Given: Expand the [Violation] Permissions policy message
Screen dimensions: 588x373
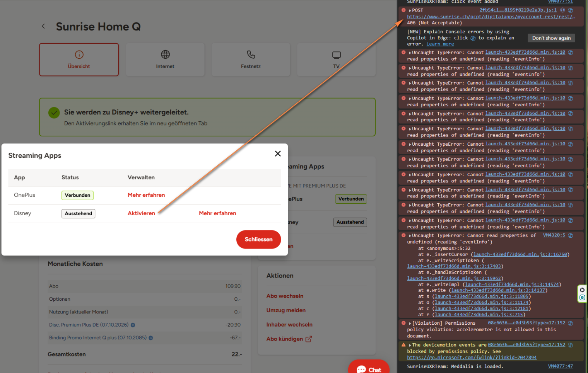Looking at the screenshot, I should pyautogui.click(x=410, y=323).
